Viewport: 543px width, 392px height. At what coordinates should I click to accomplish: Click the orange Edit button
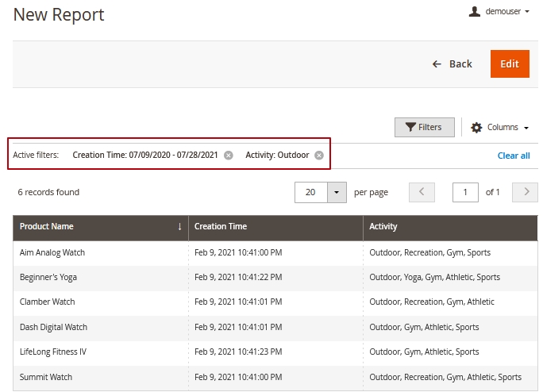tap(510, 64)
